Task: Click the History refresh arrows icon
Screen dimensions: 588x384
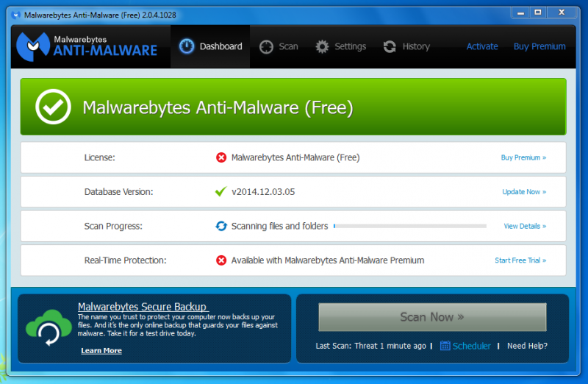Action: pyautogui.click(x=390, y=46)
